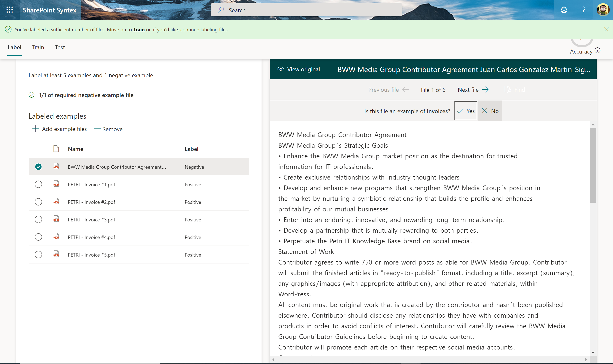The width and height of the screenshot is (613, 364).
Task: Switch to the Train tab
Action: [x=38, y=47]
